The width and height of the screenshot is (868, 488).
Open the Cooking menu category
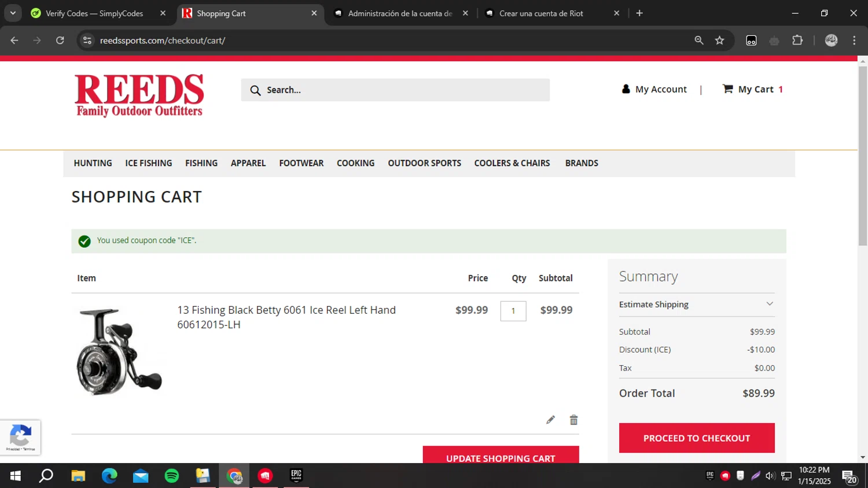click(356, 163)
